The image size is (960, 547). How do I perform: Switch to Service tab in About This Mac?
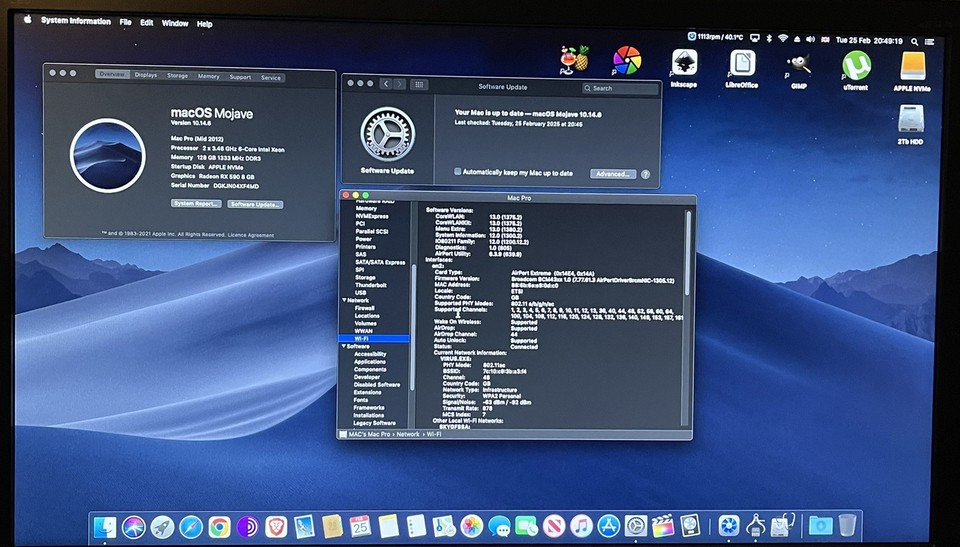click(271, 78)
